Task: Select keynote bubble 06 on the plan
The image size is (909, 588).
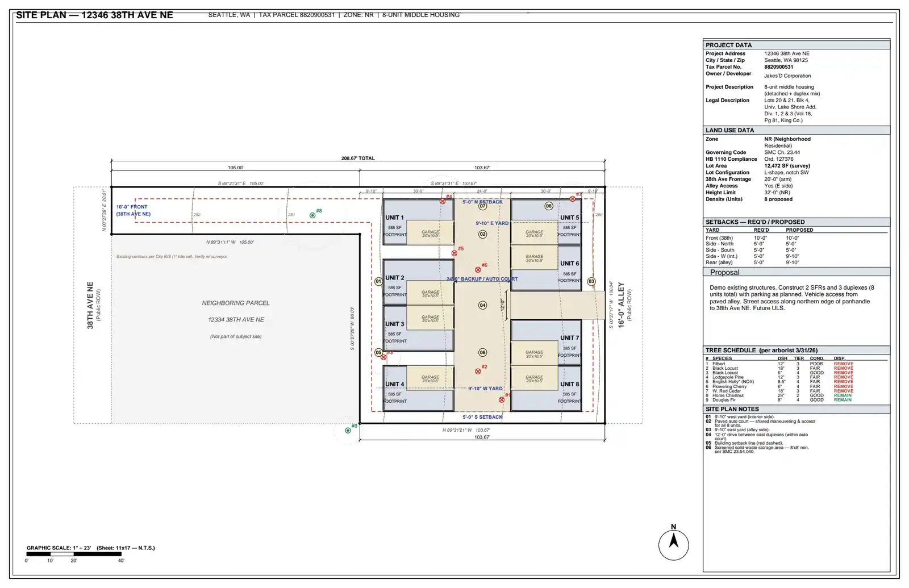Action: [x=482, y=352]
